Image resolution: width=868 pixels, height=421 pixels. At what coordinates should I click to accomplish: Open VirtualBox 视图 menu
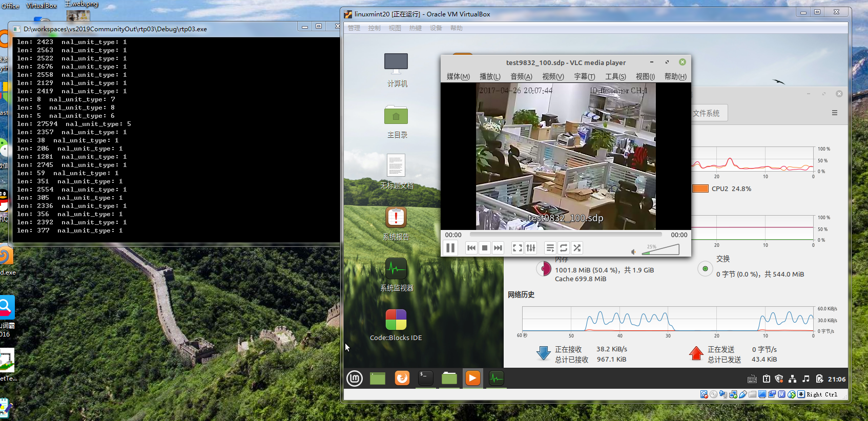[395, 28]
